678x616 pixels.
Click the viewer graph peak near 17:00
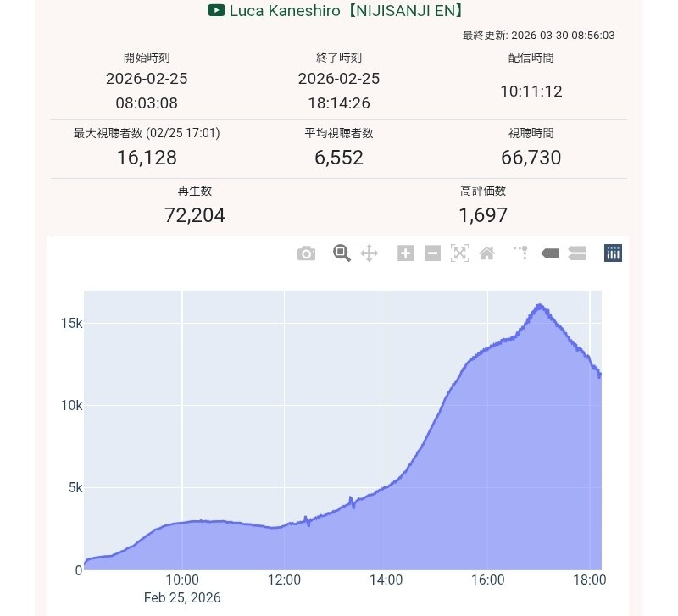tap(539, 305)
